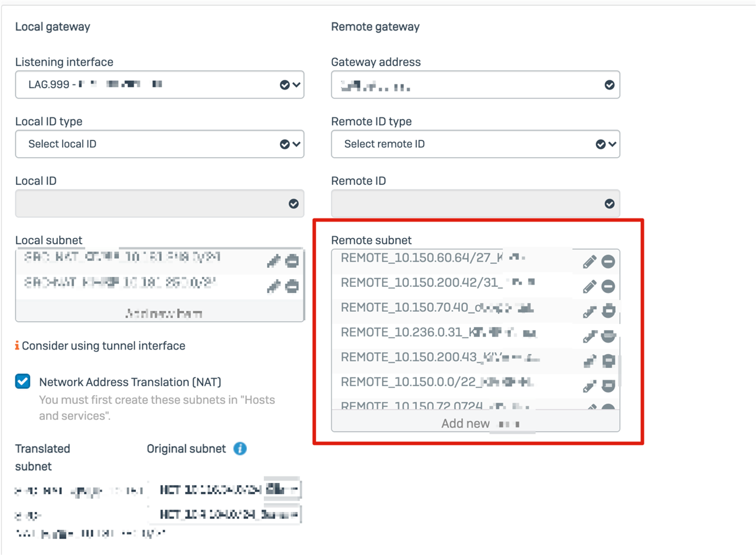
Task: Remove the REMOTE_10.150.60.64/27 subnet entry
Action: 608,262
